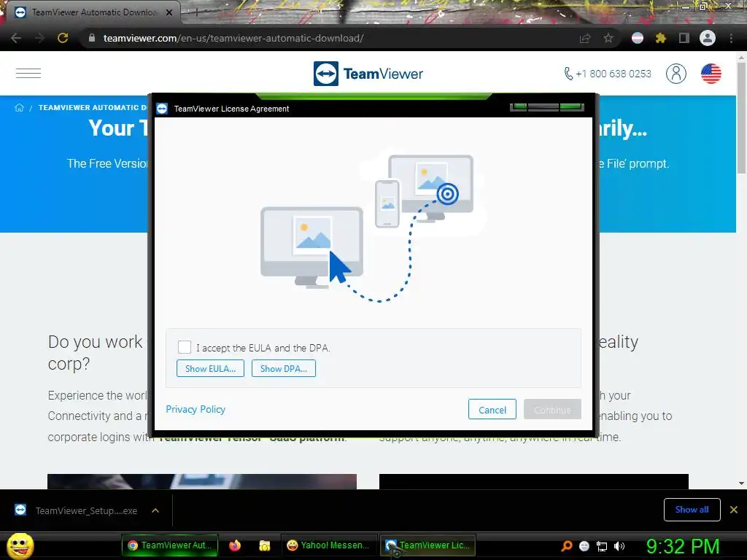This screenshot has width=747, height=560.
Task: Click the page vertical scrollbar thumb
Action: pyautogui.click(x=741, y=117)
